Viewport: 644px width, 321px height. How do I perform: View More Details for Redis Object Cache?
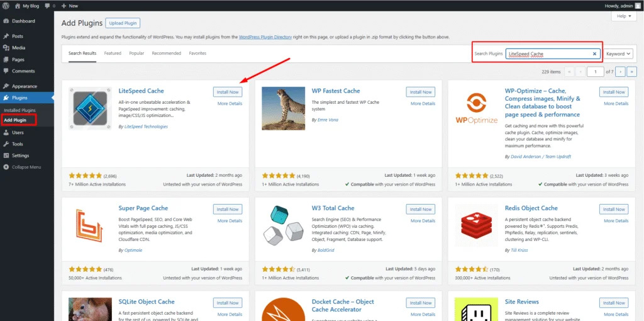tap(616, 221)
